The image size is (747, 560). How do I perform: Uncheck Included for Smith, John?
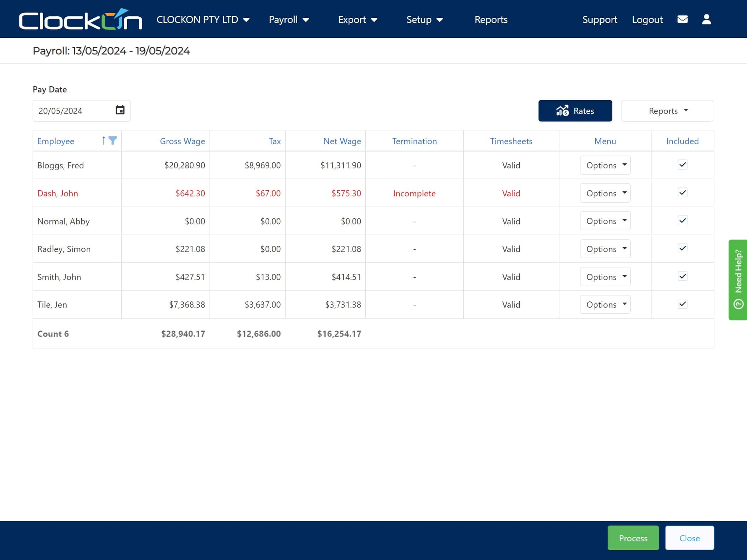pos(682,276)
